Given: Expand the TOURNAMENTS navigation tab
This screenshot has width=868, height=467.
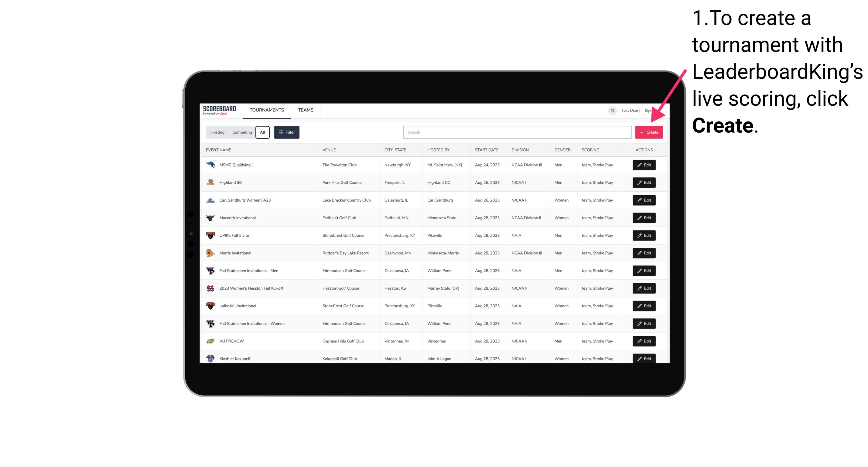Looking at the screenshot, I should click(x=266, y=110).
